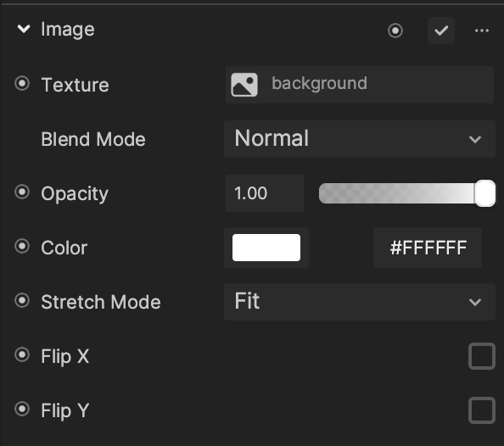Open the Blend Mode Normal dropdown
Viewport: 504px width, 446px height.
coord(360,139)
